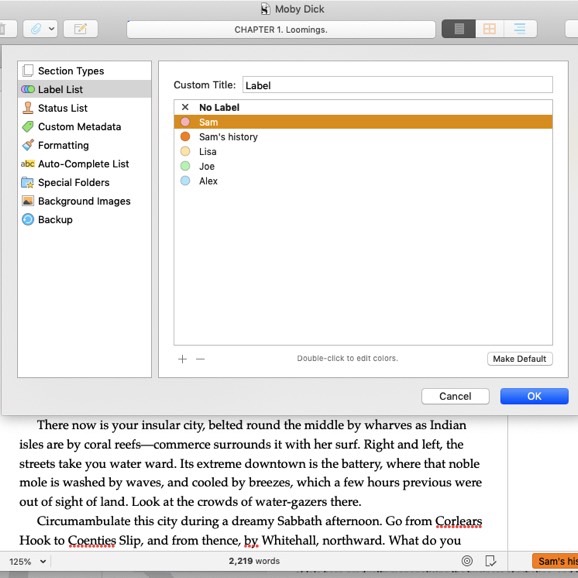Click the Sam's history label in inspector footer
The image size is (578, 578).
pyautogui.click(x=555, y=561)
